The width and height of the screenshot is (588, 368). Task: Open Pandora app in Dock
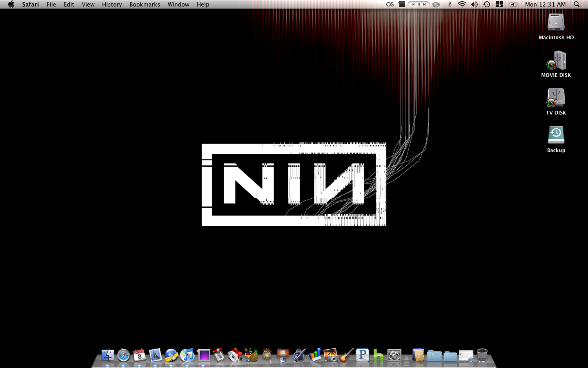coord(362,355)
